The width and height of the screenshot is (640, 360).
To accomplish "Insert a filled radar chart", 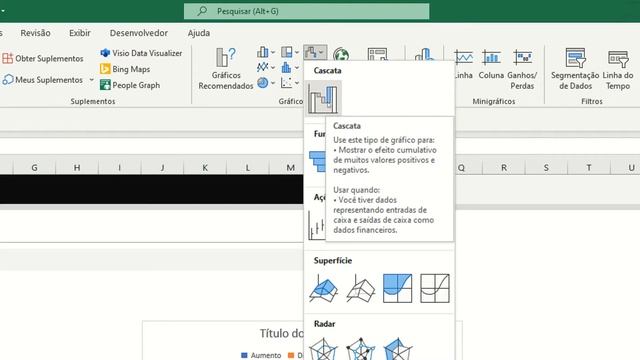I will 397,349.
